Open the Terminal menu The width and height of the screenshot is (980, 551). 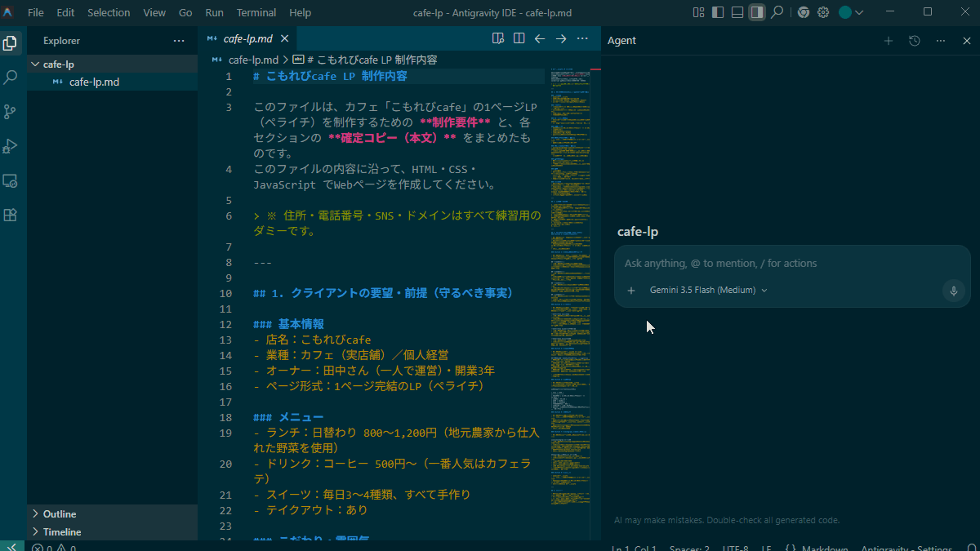256,12
